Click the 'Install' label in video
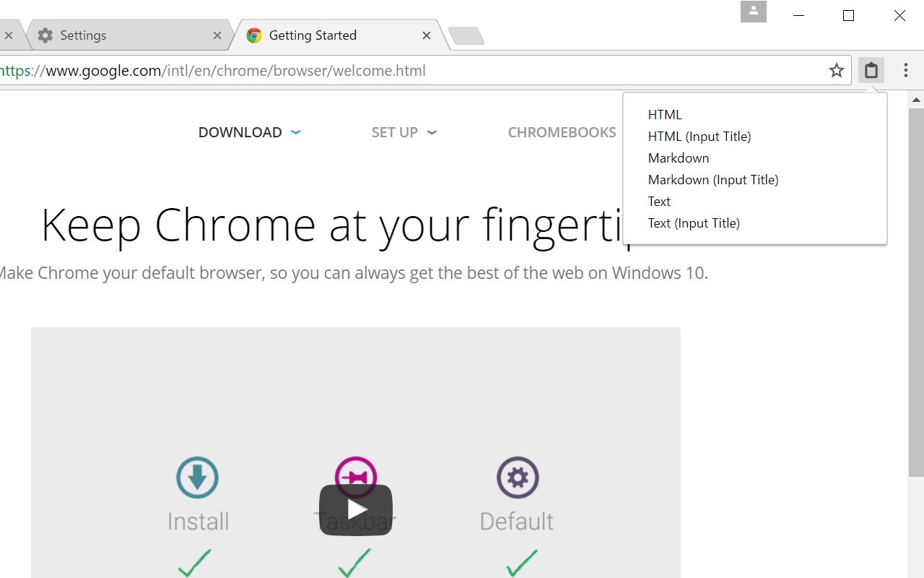This screenshot has height=578, width=924. pyautogui.click(x=198, y=521)
